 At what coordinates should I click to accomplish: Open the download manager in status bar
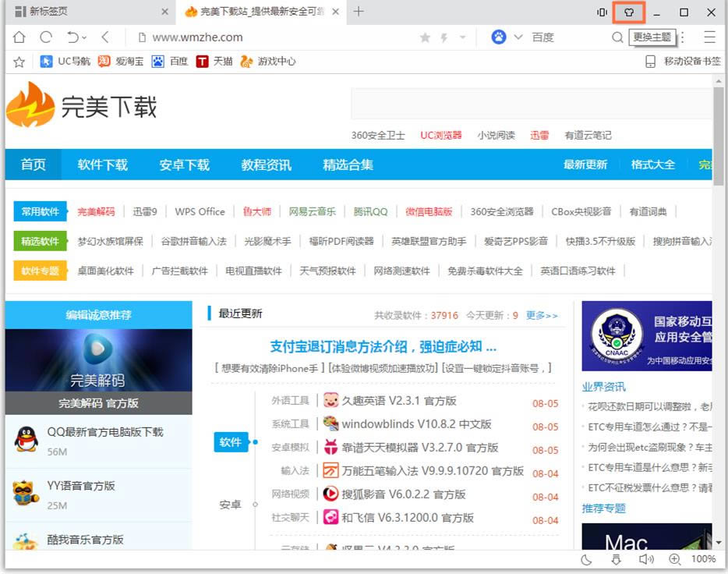click(x=616, y=559)
